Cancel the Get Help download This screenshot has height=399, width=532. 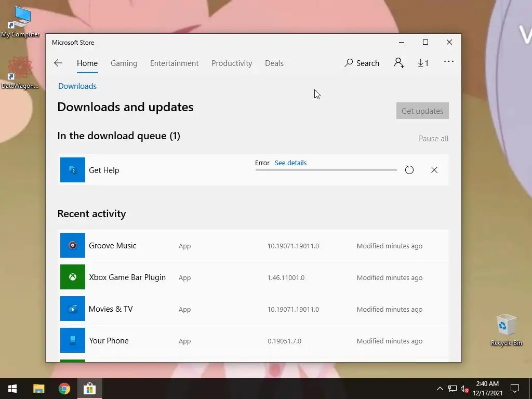click(x=434, y=170)
